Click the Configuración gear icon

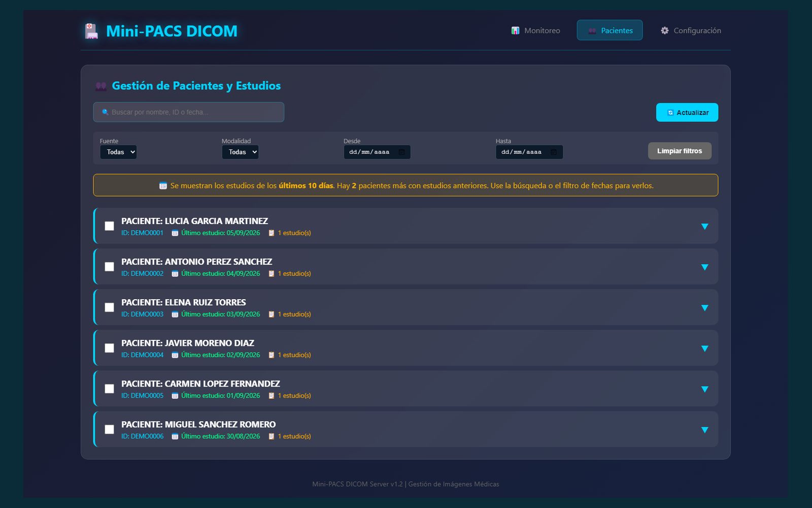pos(664,30)
